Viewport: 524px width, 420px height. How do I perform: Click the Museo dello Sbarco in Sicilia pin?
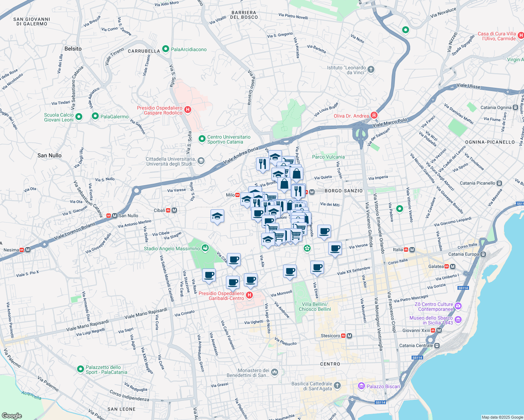(x=458, y=320)
